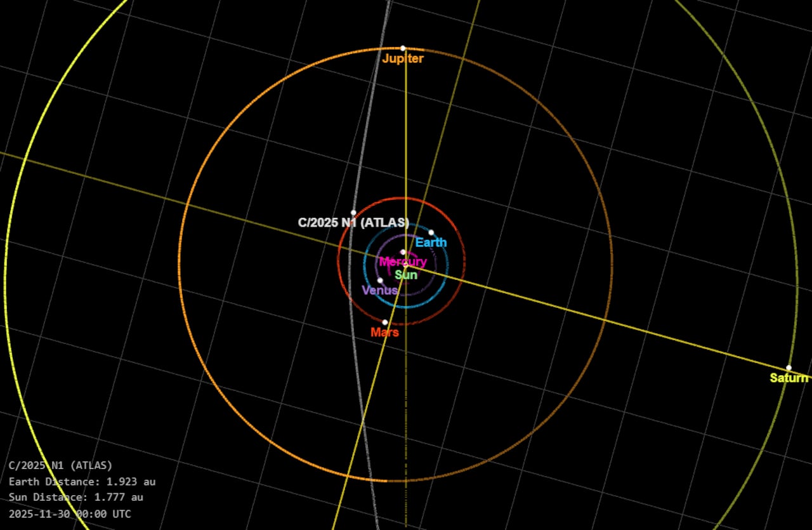Select the Mars planet marker dot
The image size is (812, 530).
pyautogui.click(x=385, y=322)
